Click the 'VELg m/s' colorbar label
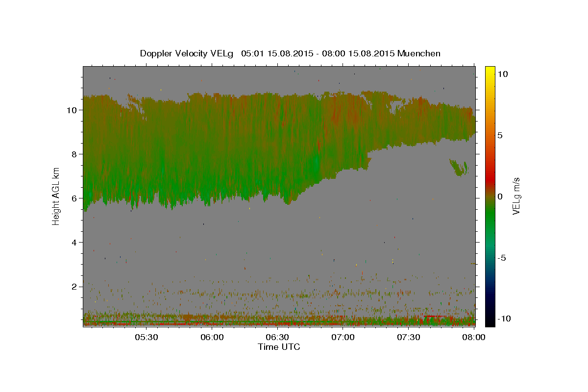The width and height of the screenshot is (588, 392). (x=516, y=196)
